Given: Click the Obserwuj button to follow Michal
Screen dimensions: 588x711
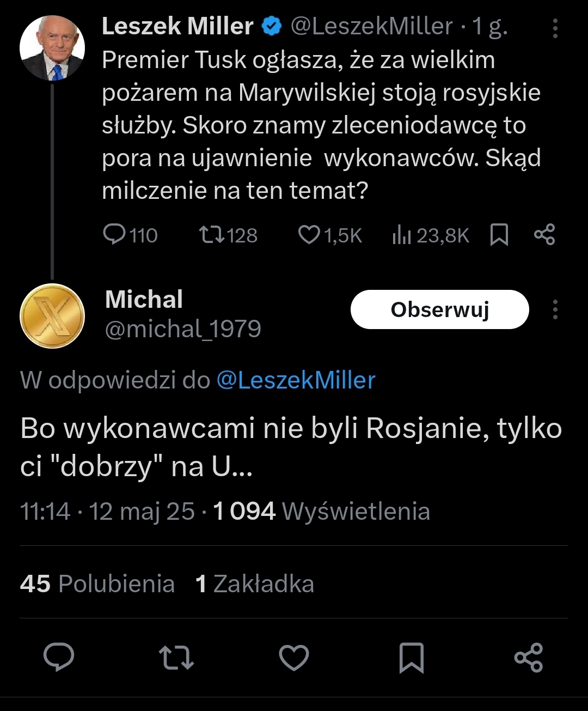Looking at the screenshot, I should pos(439,309).
